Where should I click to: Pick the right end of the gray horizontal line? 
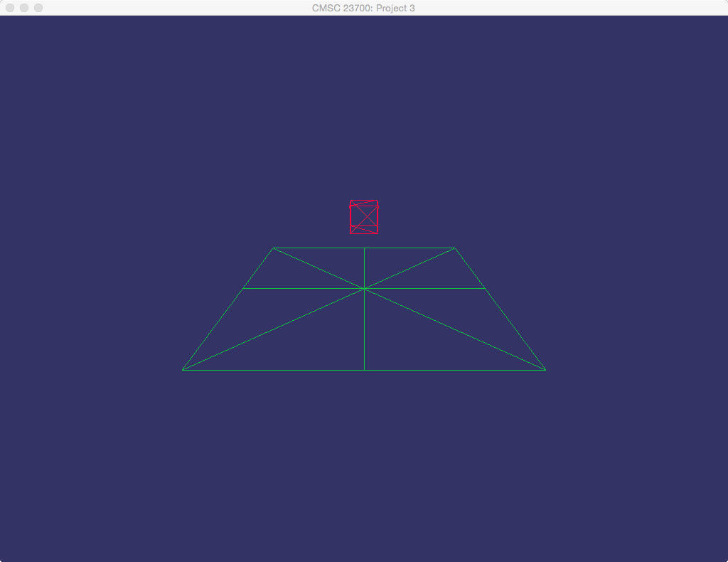tap(485, 288)
